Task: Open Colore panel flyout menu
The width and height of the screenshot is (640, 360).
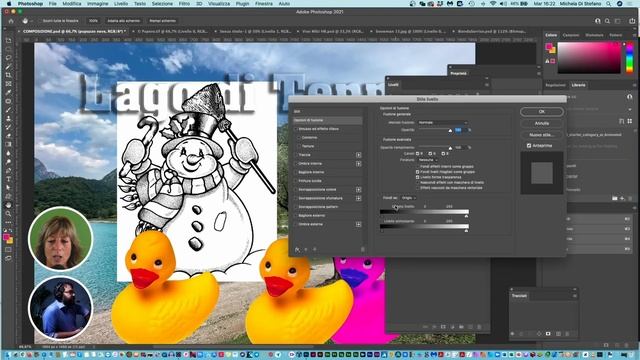Action: coord(635,36)
